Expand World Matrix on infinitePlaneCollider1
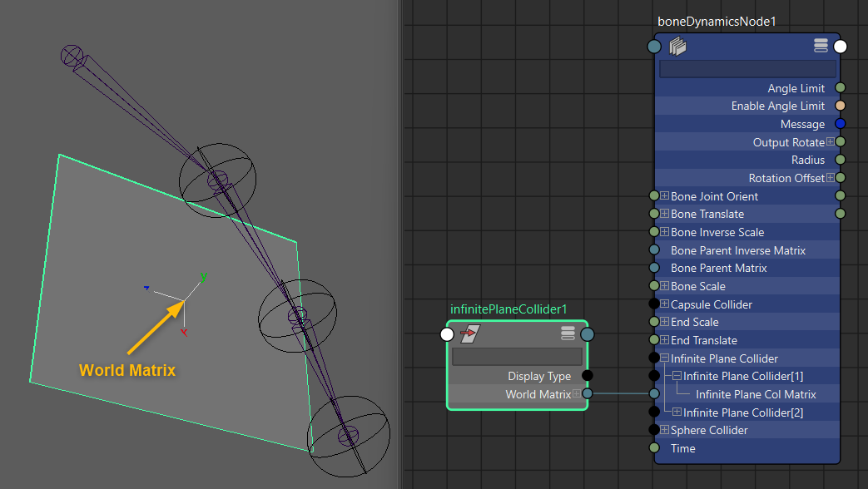This screenshot has width=868, height=489. pos(577,394)
